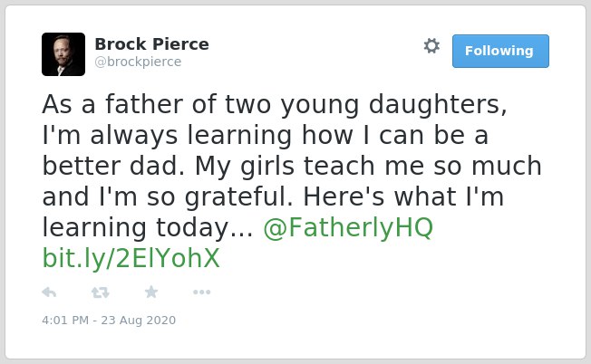Click the gear icon beside the Following button
Viewport: 591px width, 364px height.
click(431, 46)
